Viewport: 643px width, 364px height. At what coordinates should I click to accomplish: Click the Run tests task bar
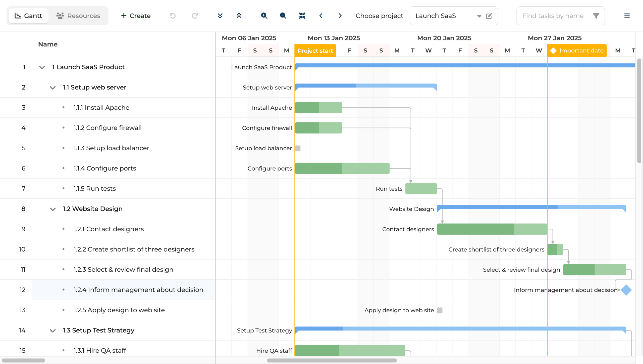click(x=421, y=189)
